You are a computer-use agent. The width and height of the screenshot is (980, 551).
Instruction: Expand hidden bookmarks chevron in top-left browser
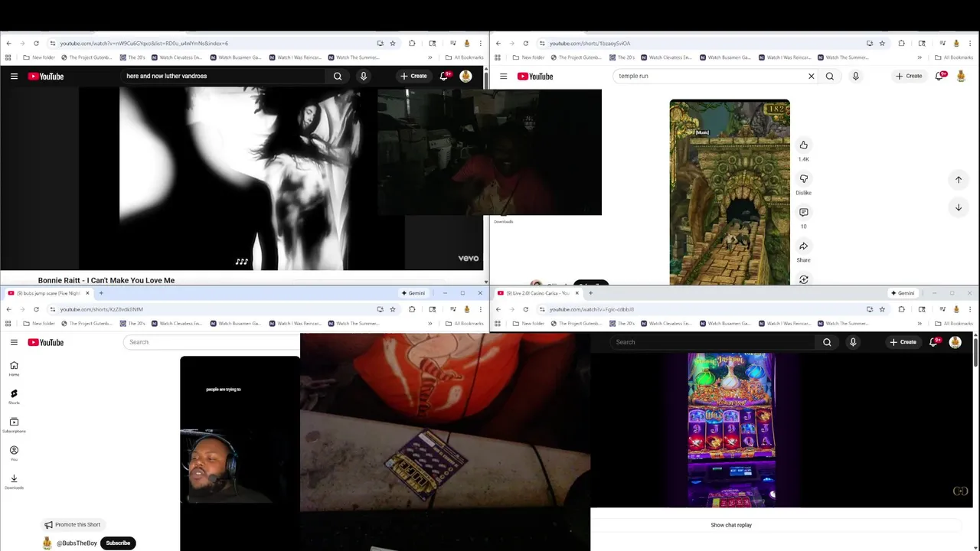point(430,57)
